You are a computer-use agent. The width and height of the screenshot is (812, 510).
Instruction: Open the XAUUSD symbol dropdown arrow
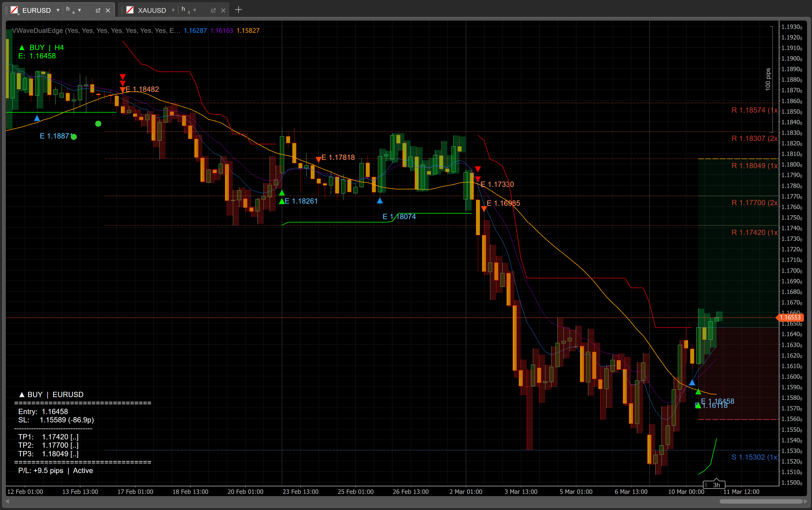point(173,11)
